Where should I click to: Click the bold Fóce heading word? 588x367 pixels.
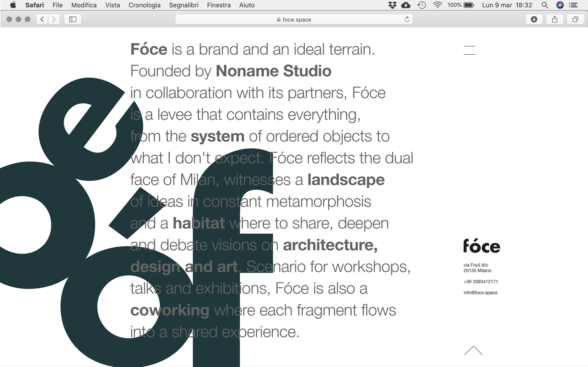pos(149,49)
